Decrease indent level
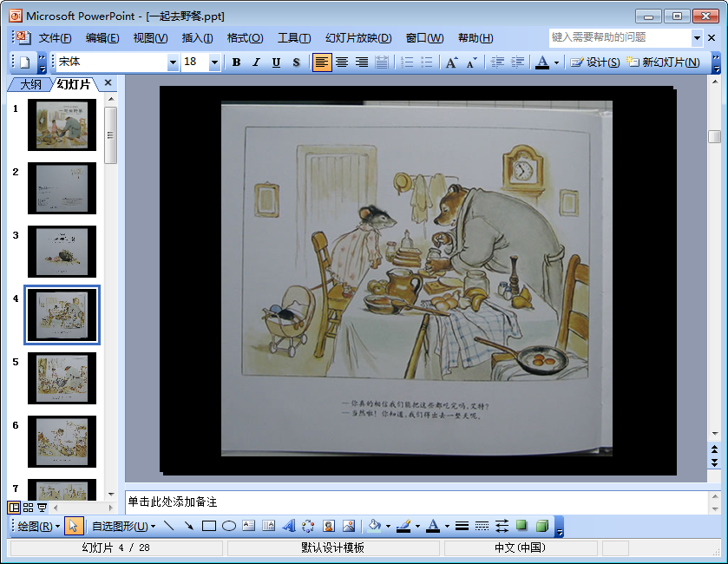 497,62
